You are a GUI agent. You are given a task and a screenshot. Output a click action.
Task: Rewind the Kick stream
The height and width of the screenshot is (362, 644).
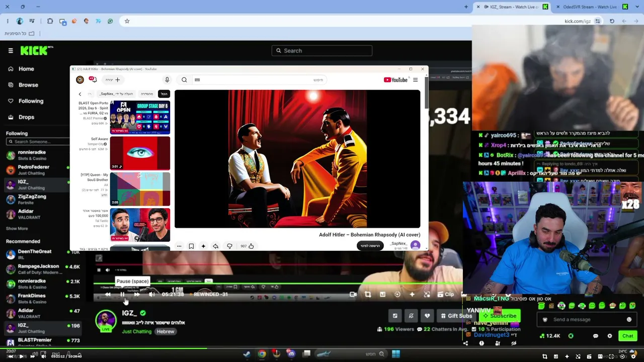coord(108,295)
